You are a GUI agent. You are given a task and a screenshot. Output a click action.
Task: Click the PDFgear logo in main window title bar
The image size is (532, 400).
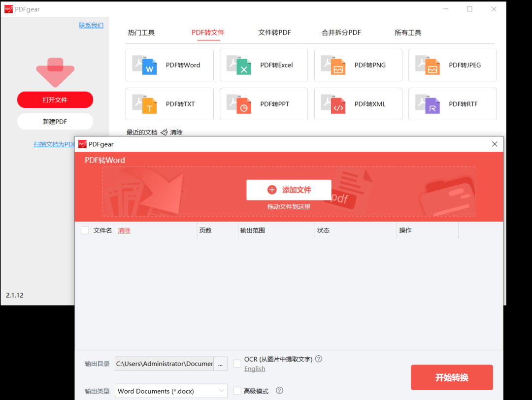point(8,9)
